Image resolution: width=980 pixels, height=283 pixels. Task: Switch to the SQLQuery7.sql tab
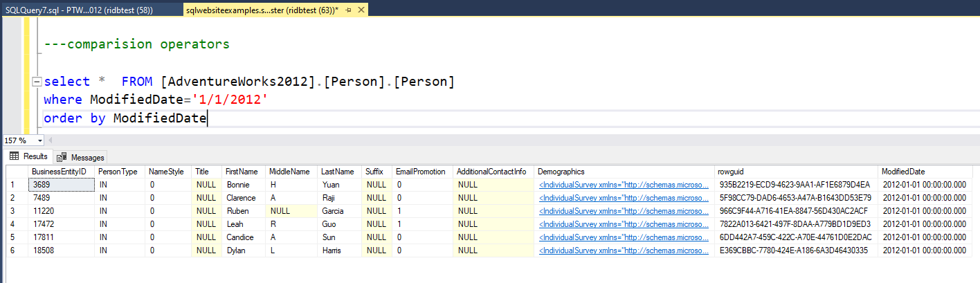(80, 10)
